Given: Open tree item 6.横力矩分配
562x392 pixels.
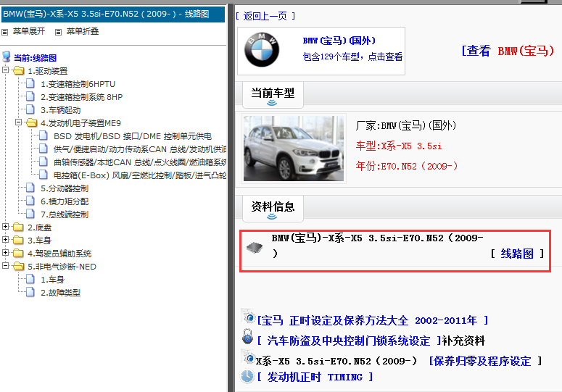Looking at the screenshot, I should point(65,201).
